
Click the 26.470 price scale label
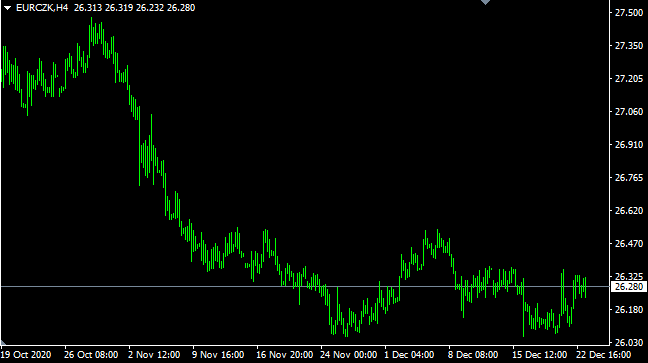(629, 244)
